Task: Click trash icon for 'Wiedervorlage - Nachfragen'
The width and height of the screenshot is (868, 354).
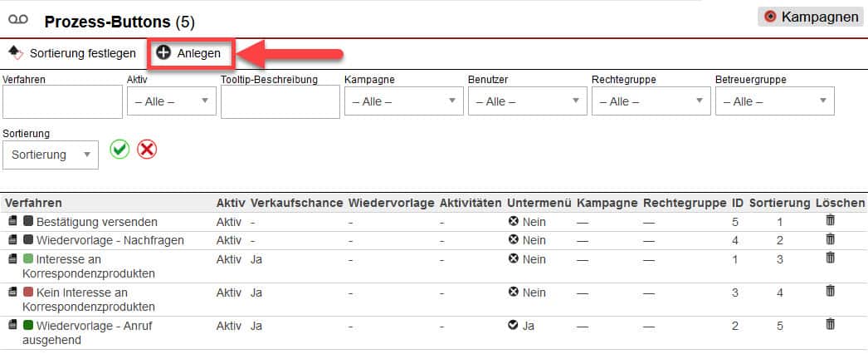Action: tap(830, 239)
